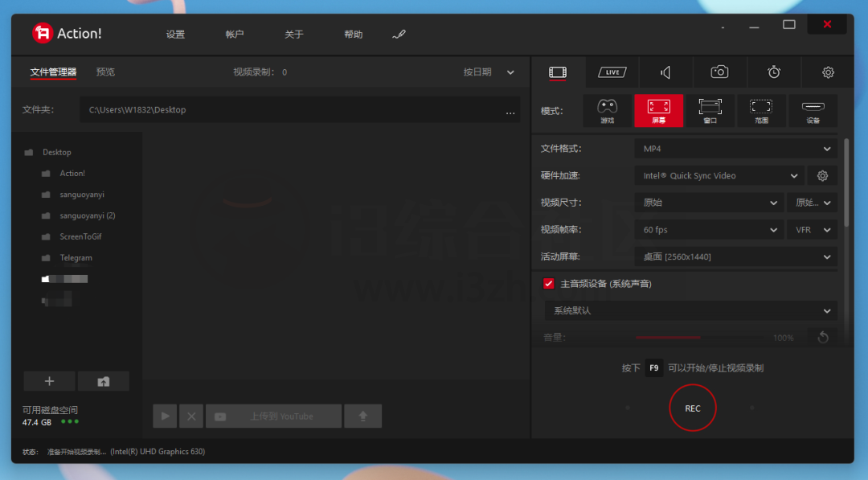Image resolution: width=868 pixels, height=480 pixels.
Task: Select the game recording mode (游戏)
Action: (x=608, y=111)
